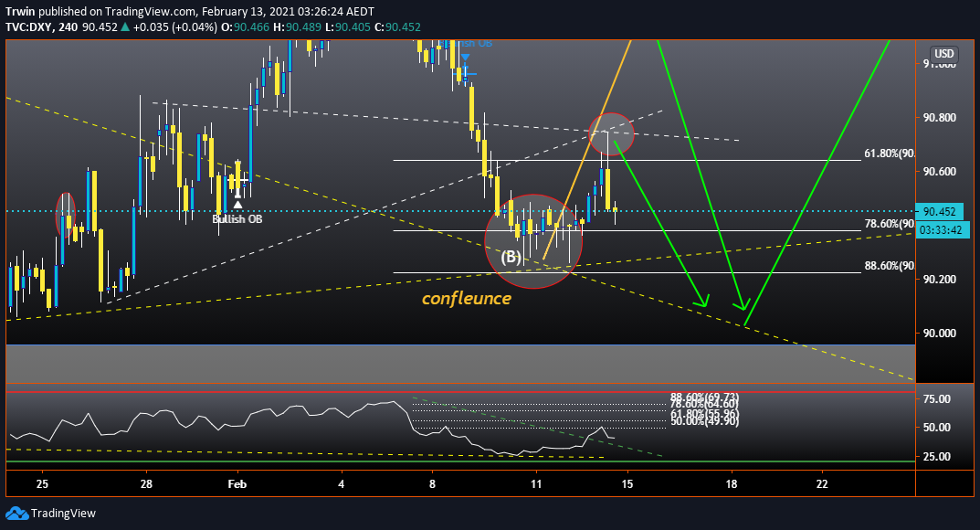980x530 pixels.
Task: Click the TradingView wordmark text
Action: coord(63,514)
